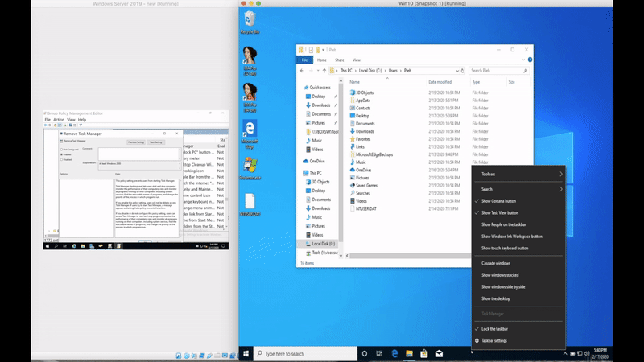Click the network icon in Win10 system tray
Screen dimensions: 644x362
[580, 353]
